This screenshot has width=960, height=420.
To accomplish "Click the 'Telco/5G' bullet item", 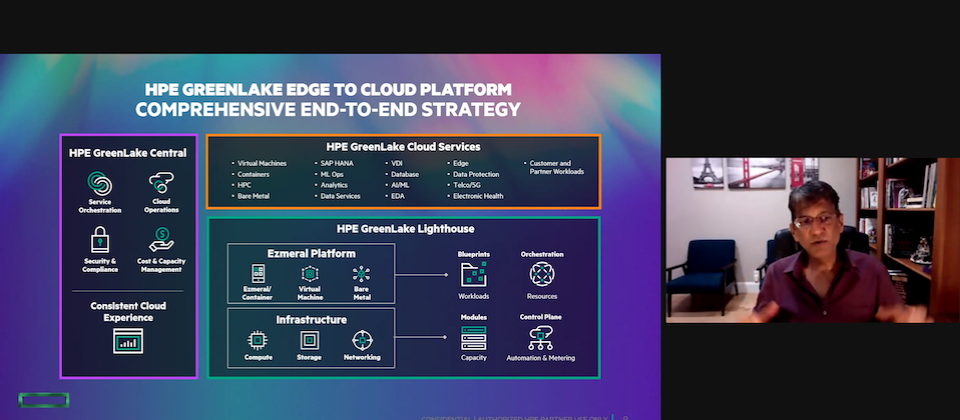I will coord(468,185).
